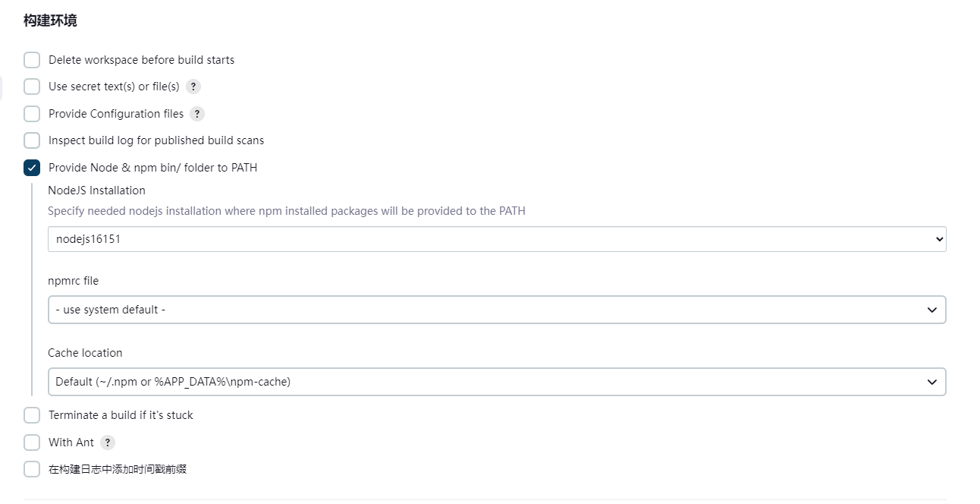Image resolution: width=980 pixels, height=504 pixels.
Task: Tick the With Ant checkbox
Action: click(x=32, y=443)
